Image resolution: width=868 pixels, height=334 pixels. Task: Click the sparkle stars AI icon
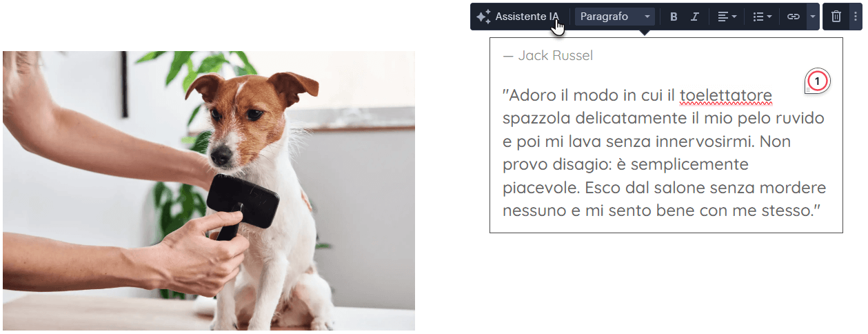coord(483,17)
